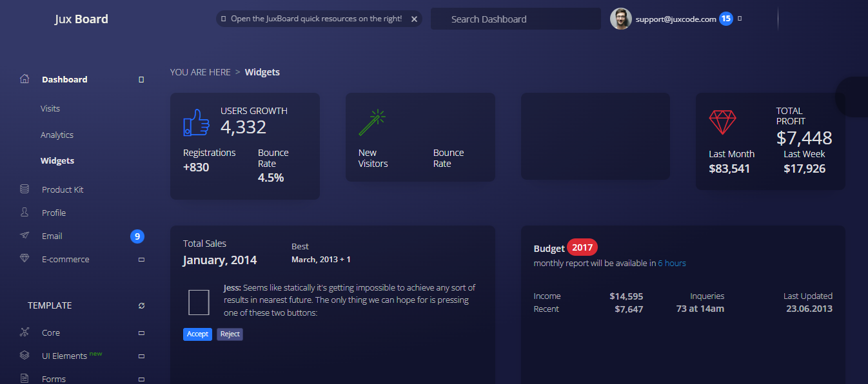
Task: Click the Dashboard home icon in sidebar
Action: click(25, 79)
